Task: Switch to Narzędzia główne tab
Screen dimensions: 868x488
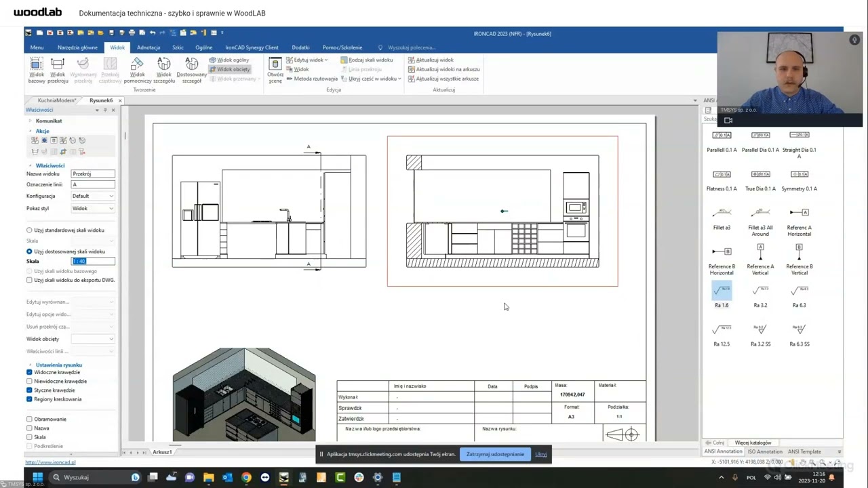Action: point(77,47)
